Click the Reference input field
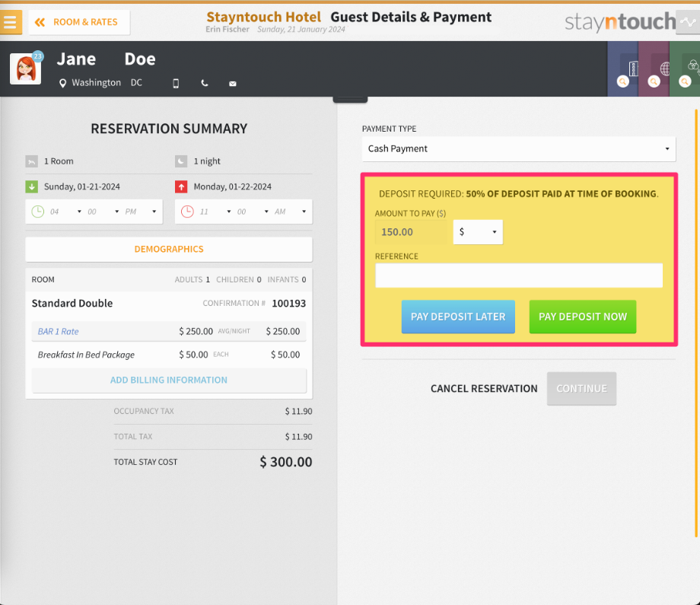Screen dimensions: 700x605 tap(519, 275)
